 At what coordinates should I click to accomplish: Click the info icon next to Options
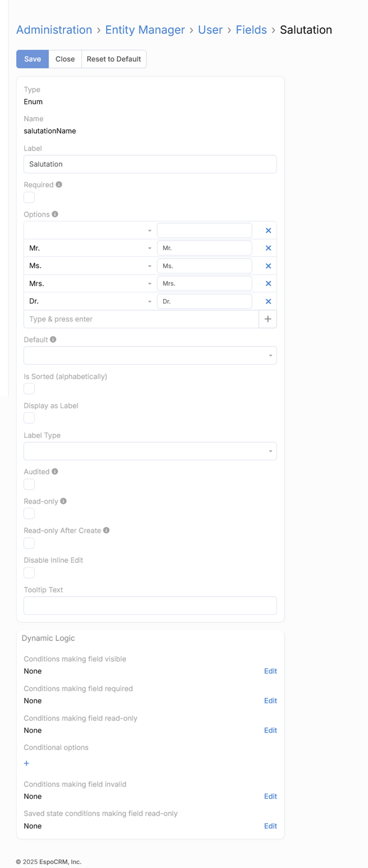pos(55,214)
